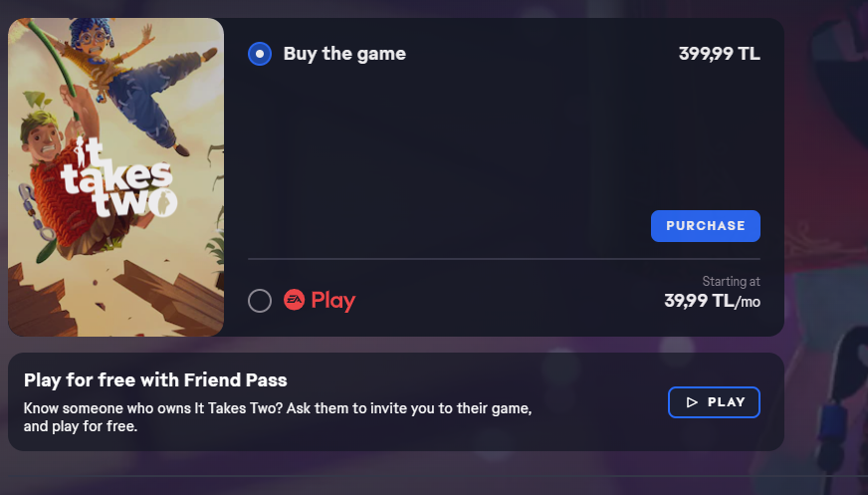Image resolution: width=868 pixels, height=495 pixels.
Task: Click the play triangle icon in PLAY button
Action: tap(692, 402)
